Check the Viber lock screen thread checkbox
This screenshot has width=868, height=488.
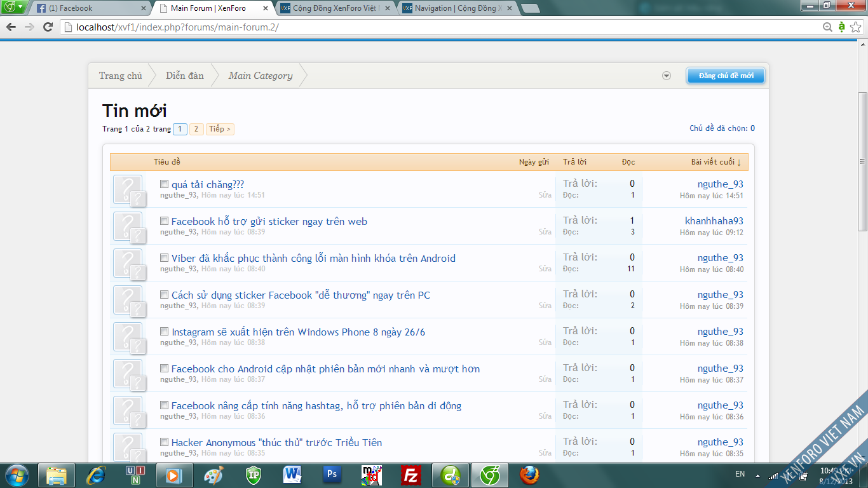pyautogui.click(x=164, y=258)
